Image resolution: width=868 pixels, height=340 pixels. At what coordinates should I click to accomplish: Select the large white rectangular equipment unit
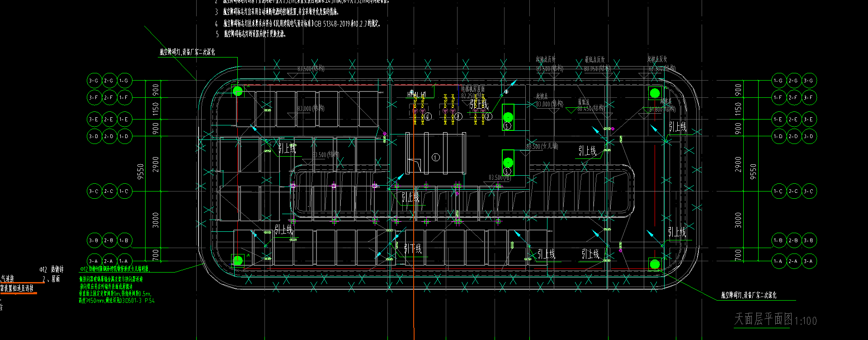click(x=436, y=153)
